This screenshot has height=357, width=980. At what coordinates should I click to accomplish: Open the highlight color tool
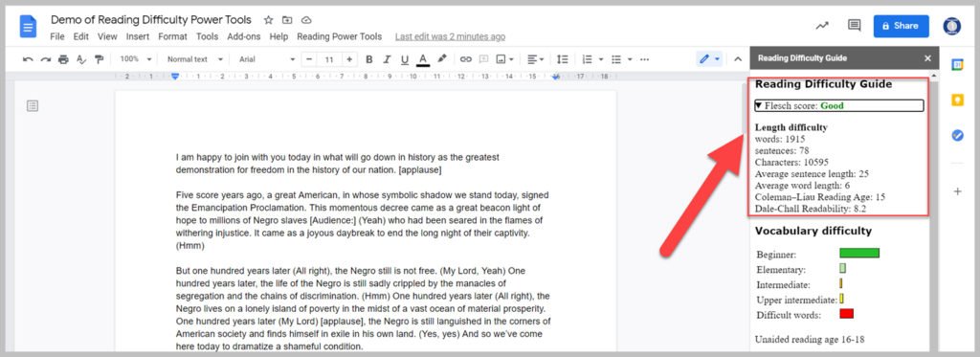(x=442, y=58)
